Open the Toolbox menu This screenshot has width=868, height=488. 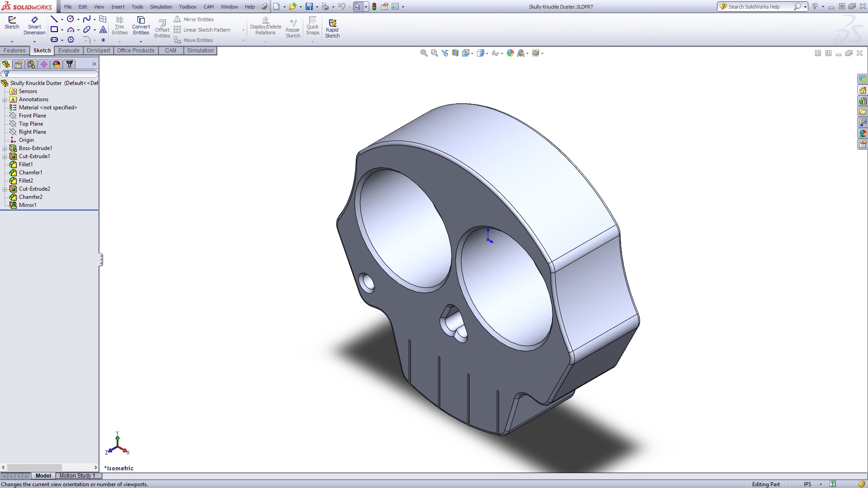(188, 7)
